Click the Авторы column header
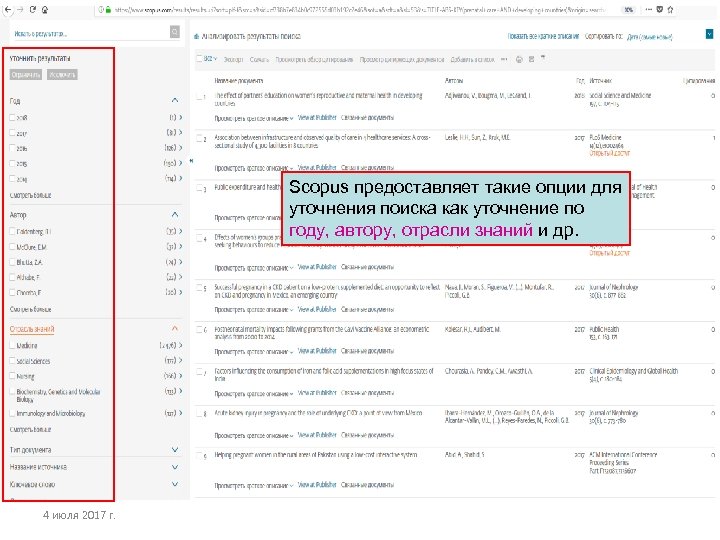The image size is (720, 540). tap(454, 80)
